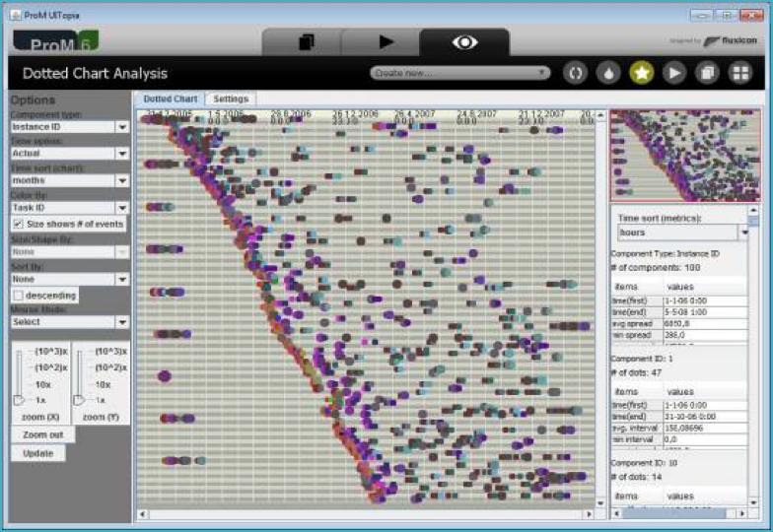Click metrics panel scrollbar up arrow
This screenshot has width=773, height=532.
753,210
